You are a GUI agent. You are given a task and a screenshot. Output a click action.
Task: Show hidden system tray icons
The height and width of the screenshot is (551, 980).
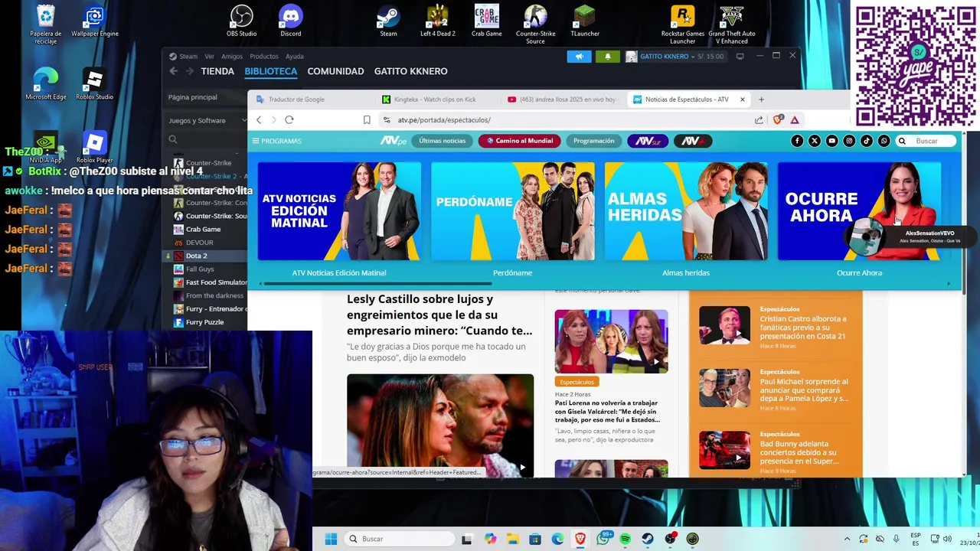847,539
